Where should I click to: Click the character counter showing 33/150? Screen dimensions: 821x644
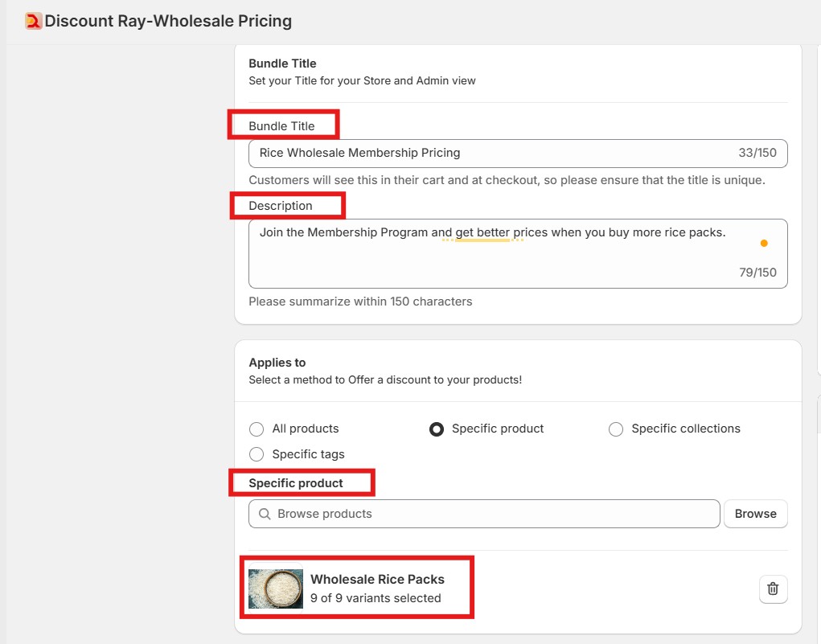pos(757,153)
